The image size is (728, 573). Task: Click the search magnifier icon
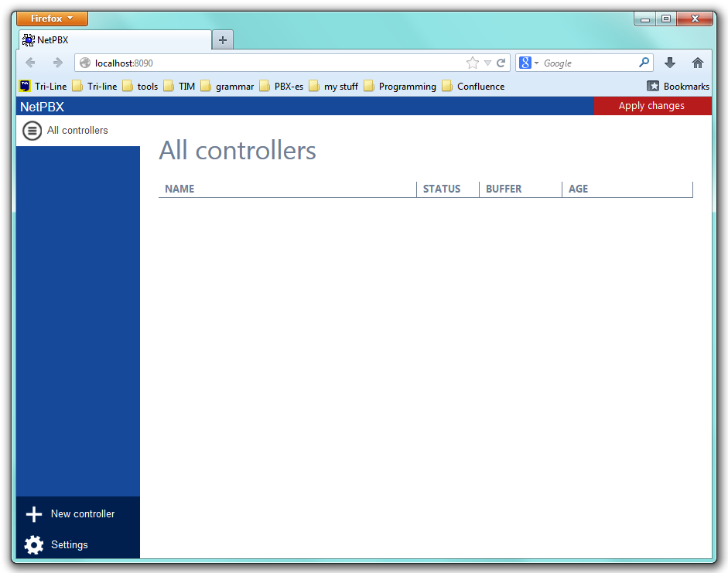coord(644,62)
